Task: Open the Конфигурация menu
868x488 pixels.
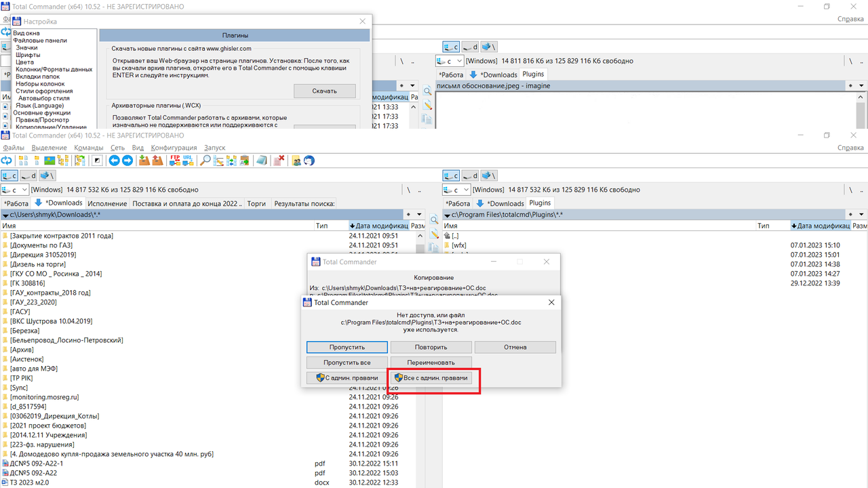Action: coord(174,148)
